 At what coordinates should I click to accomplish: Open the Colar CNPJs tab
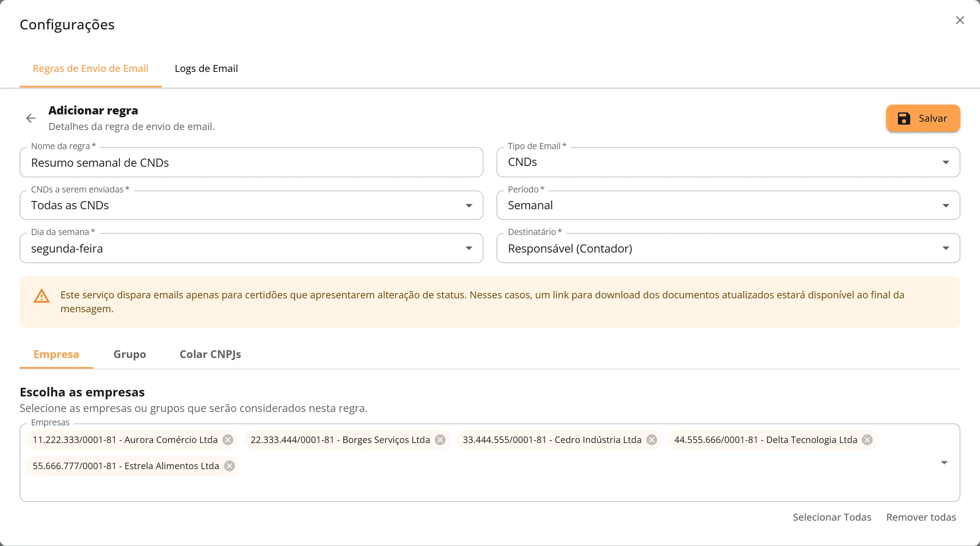pos(210,354)
